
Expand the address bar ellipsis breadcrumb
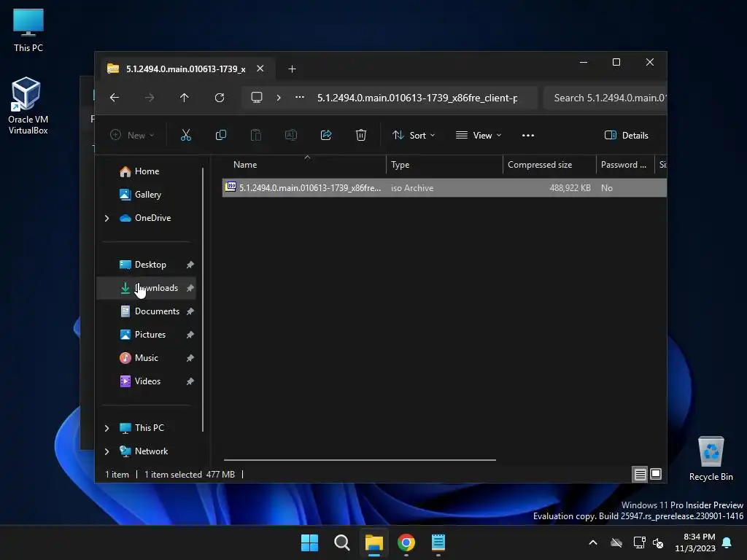point(300,97)
